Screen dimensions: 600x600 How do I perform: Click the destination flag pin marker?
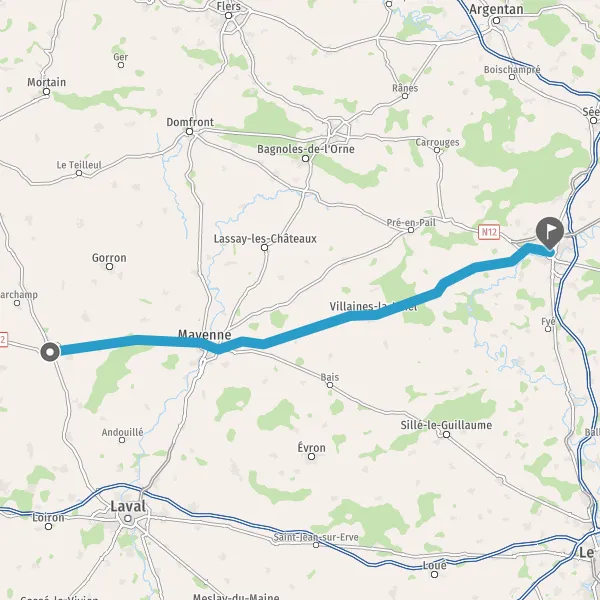(550, 233)
